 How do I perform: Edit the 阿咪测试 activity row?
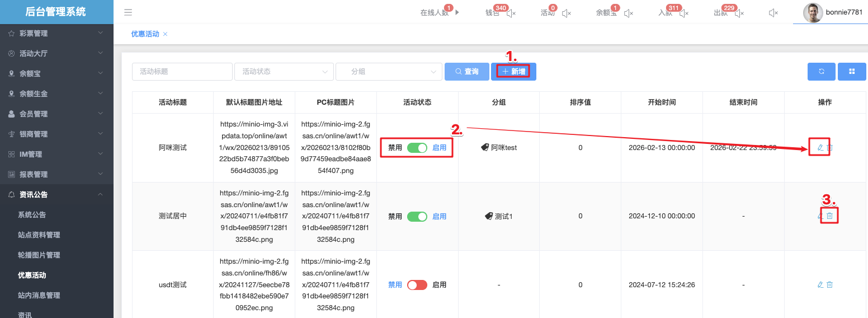tap(820, 148)
